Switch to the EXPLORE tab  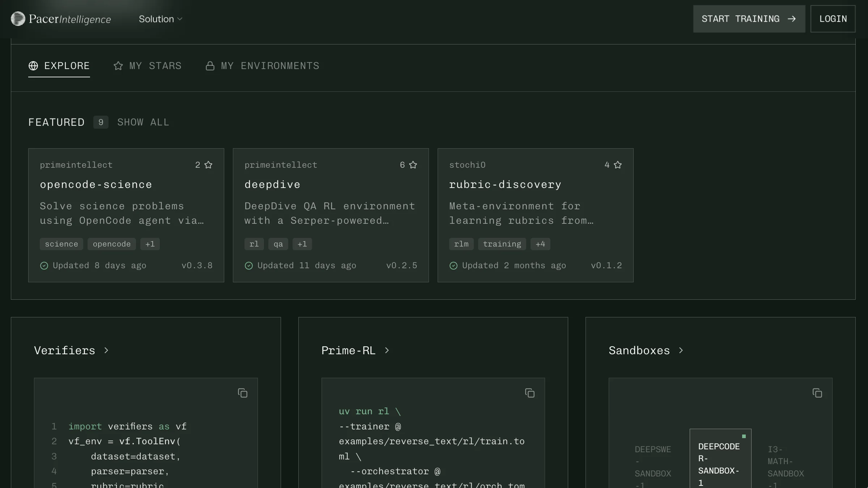[x=59, y=66]
